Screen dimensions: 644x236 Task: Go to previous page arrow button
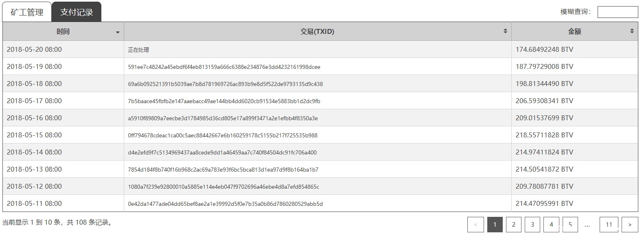point(475,225)
